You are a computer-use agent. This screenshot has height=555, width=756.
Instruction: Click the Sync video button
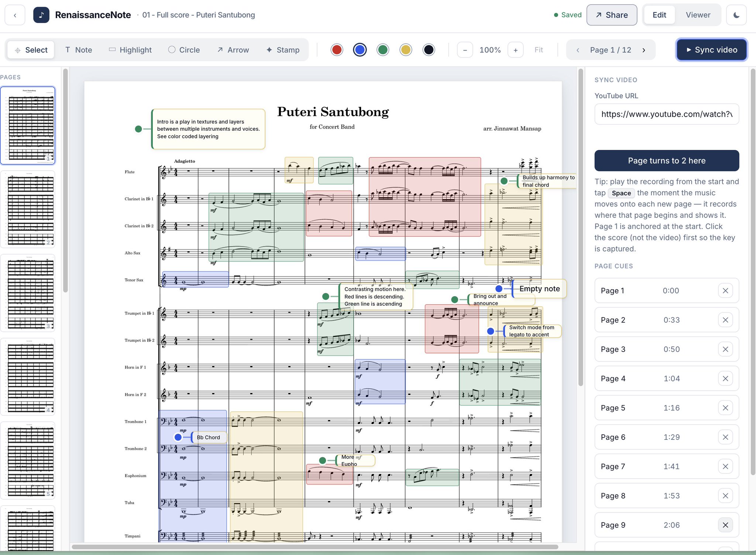pyautogui.click(x=712, y=50)
